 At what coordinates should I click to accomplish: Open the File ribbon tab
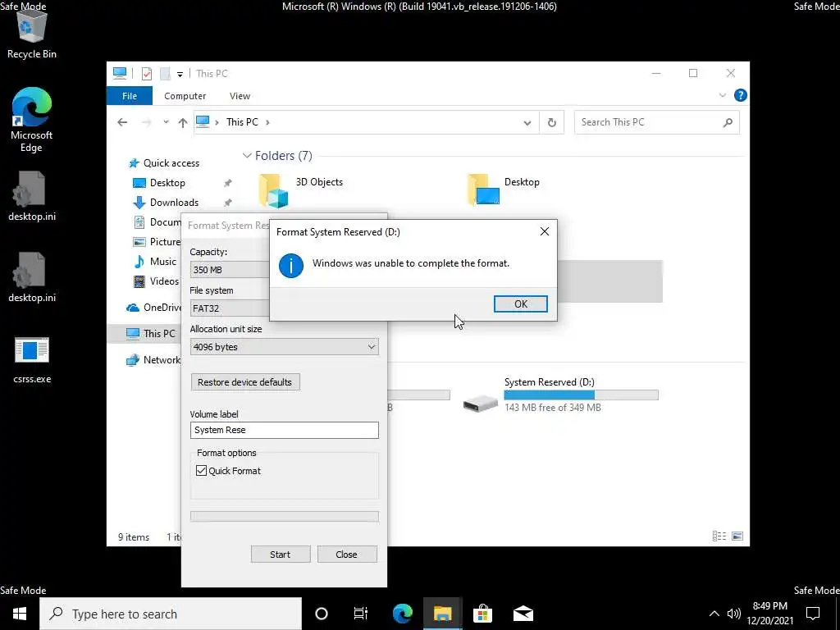click(130, 96)
